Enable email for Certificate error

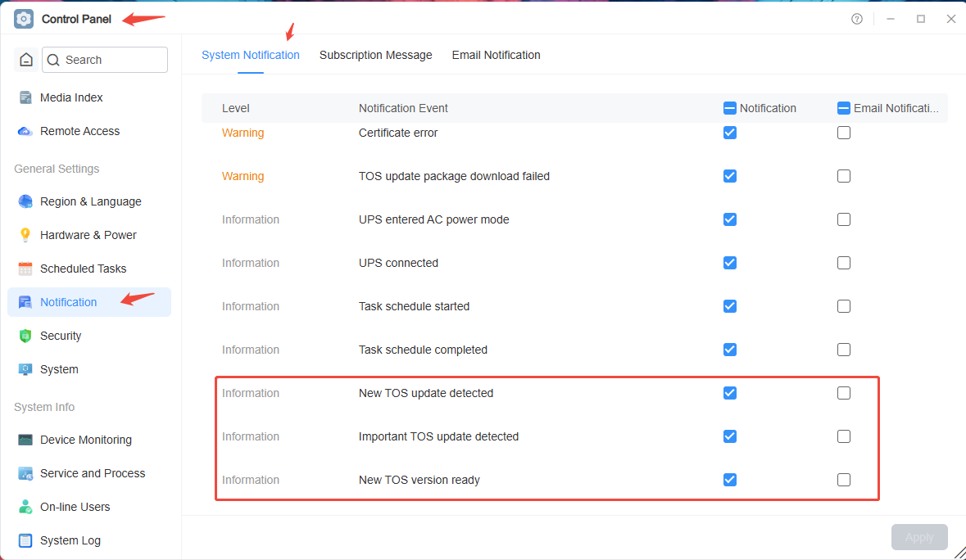pos(843,133)
